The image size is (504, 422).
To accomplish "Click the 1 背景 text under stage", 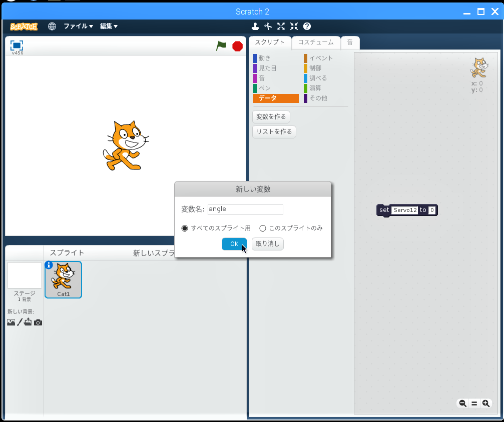I will 25,299.
